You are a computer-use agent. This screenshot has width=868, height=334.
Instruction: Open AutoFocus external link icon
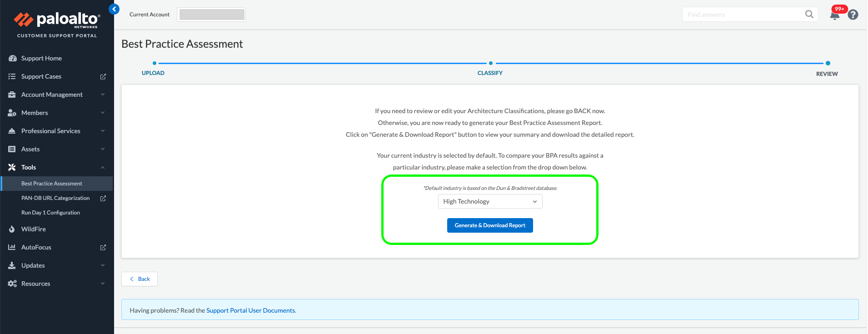(x=103, y=248)
